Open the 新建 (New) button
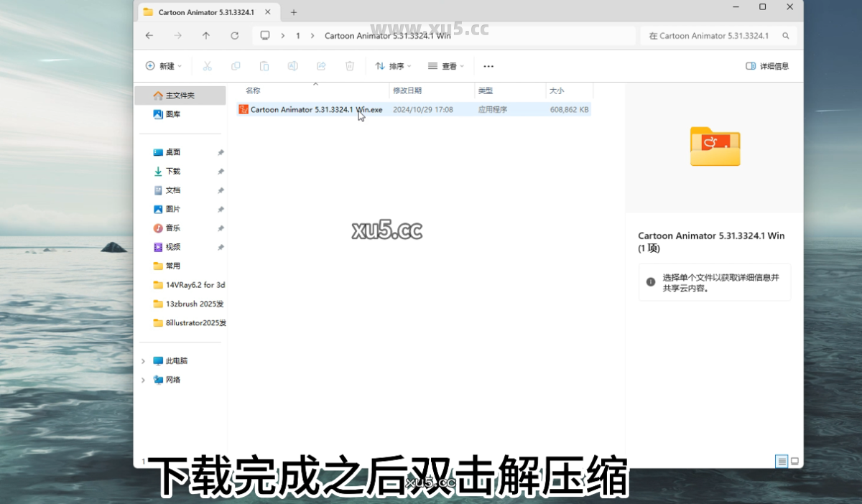Viewport: 862px width, 504px height. [x=164, y=65]
